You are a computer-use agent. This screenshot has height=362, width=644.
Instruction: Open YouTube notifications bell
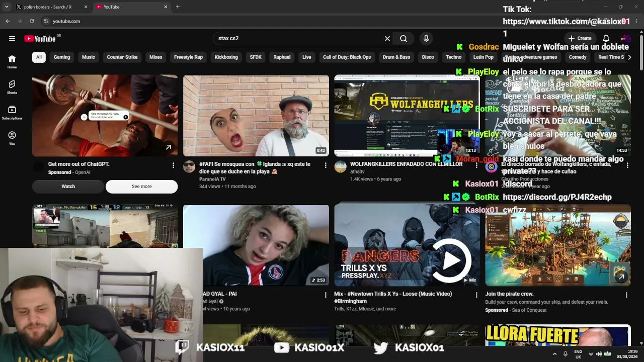pyautogui.click(x=606, y=39)
